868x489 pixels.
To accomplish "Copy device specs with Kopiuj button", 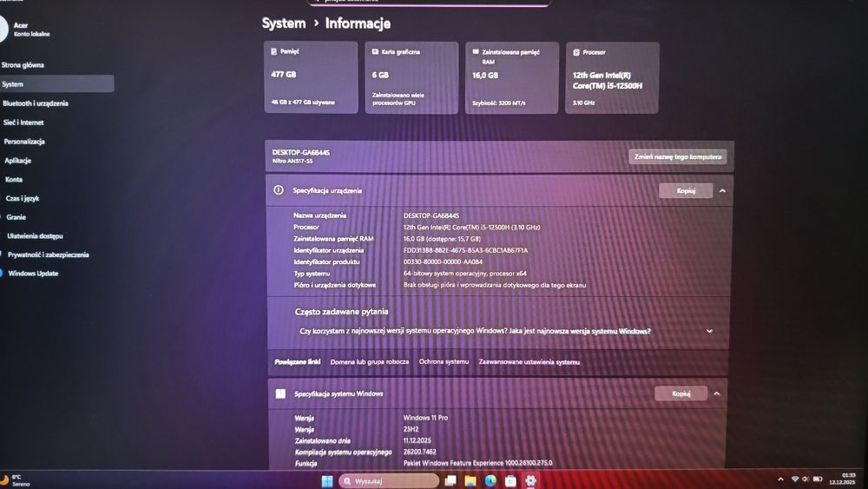I will tap(686, 190).
